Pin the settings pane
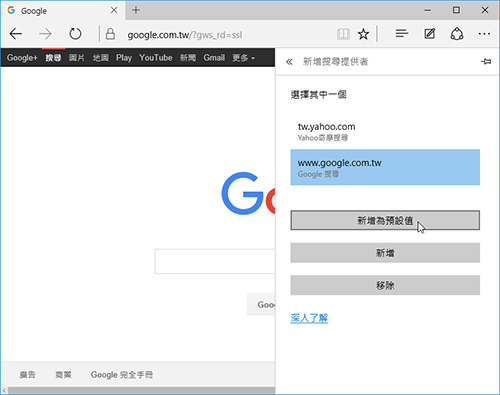This screenshot has height=395, width=500. tap(486, 61)
